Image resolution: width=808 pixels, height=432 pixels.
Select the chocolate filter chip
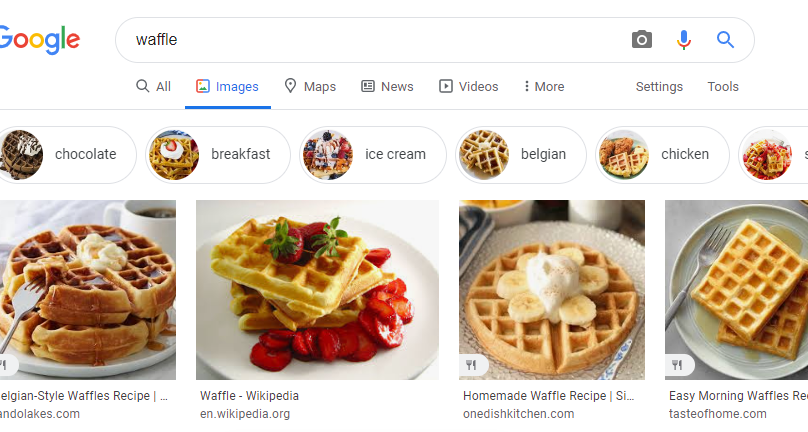[x=66, y=155]
